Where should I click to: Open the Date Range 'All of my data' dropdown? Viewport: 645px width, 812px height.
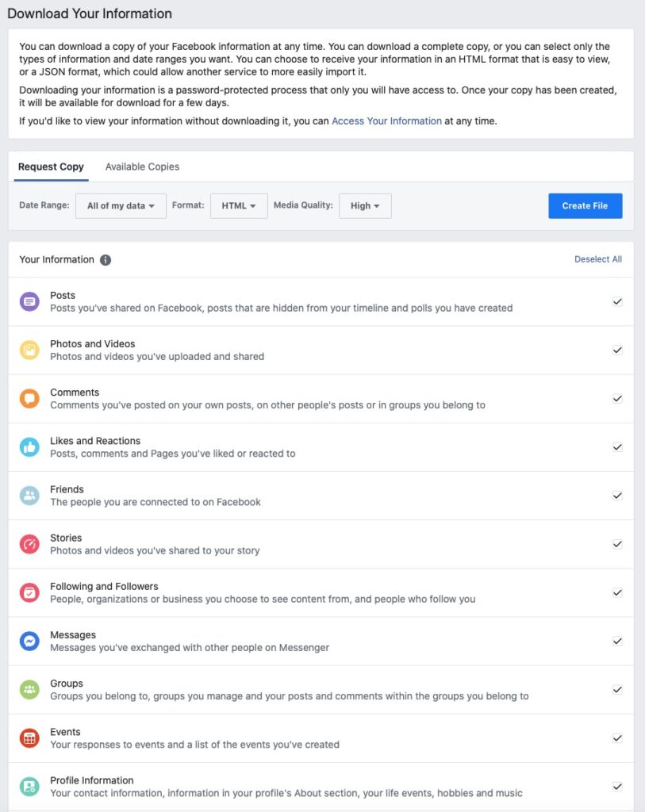click(x=121, y=205)
